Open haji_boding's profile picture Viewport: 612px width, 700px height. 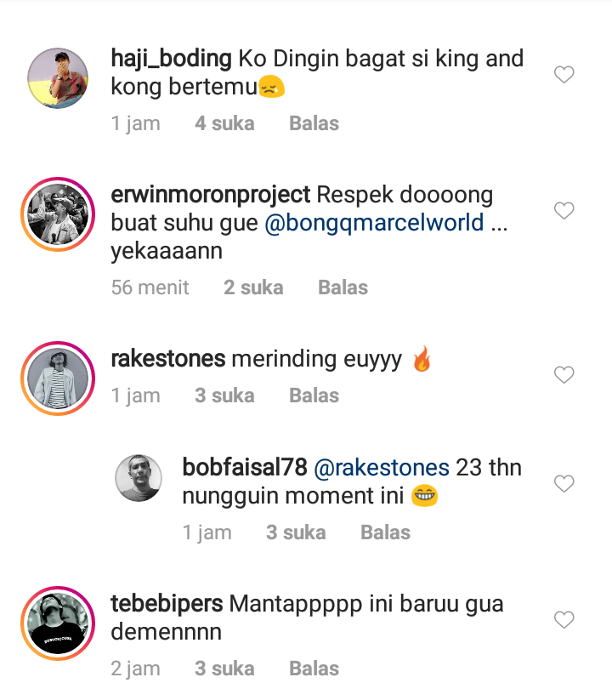click(59, 78)
